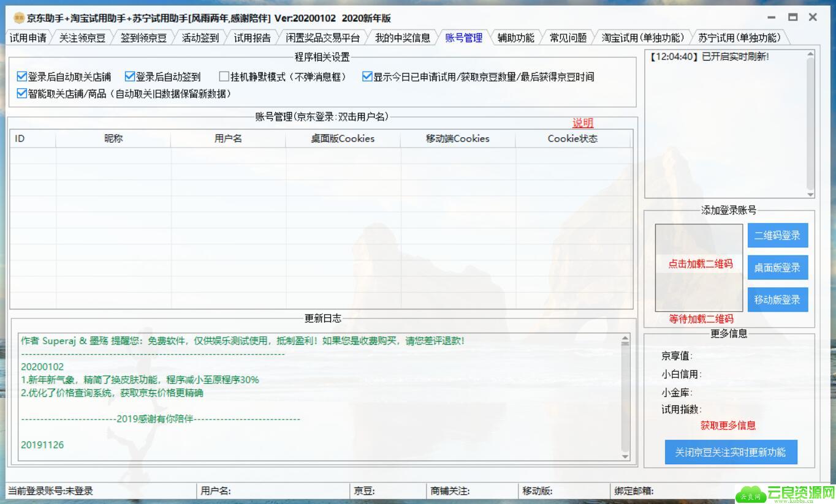The height and width of the screenshot is (504, 836).
Task: Click the 昵称 column header
Action: [113, 138]
